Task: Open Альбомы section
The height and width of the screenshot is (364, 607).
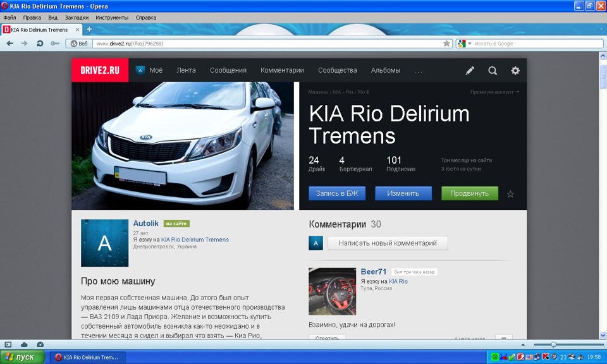Action: click(386, 70)
